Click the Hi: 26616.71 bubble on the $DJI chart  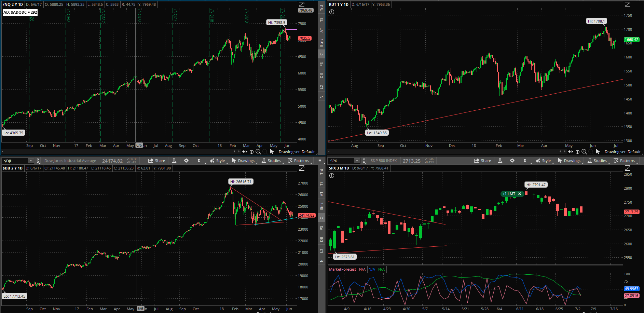pos(241,182)
